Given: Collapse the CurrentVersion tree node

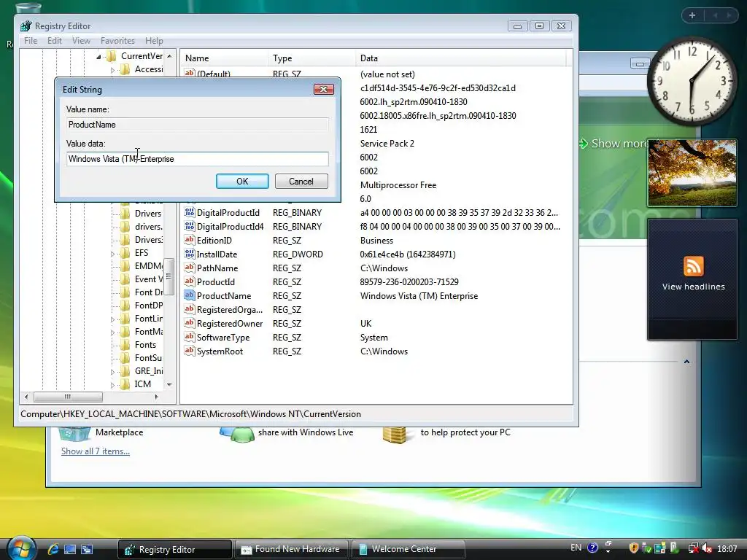Looking at the screenshot, I should point(98,57).
